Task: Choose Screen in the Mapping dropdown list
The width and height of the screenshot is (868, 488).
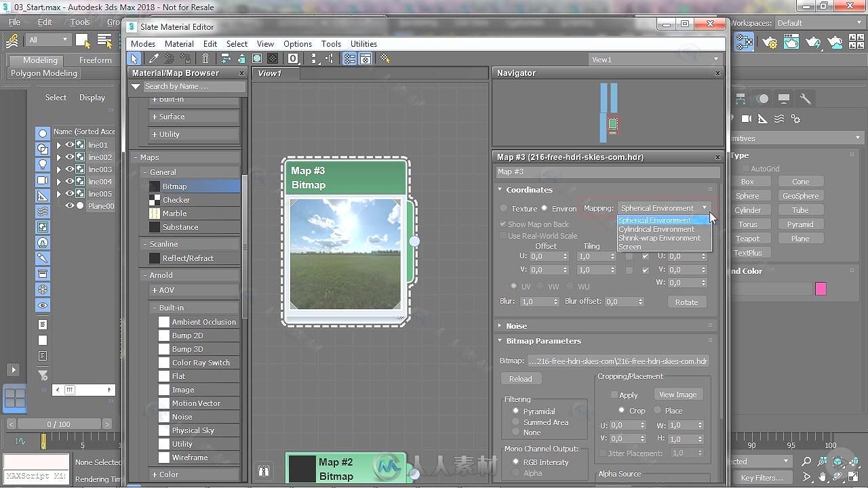Action: (x=664, y=247)
